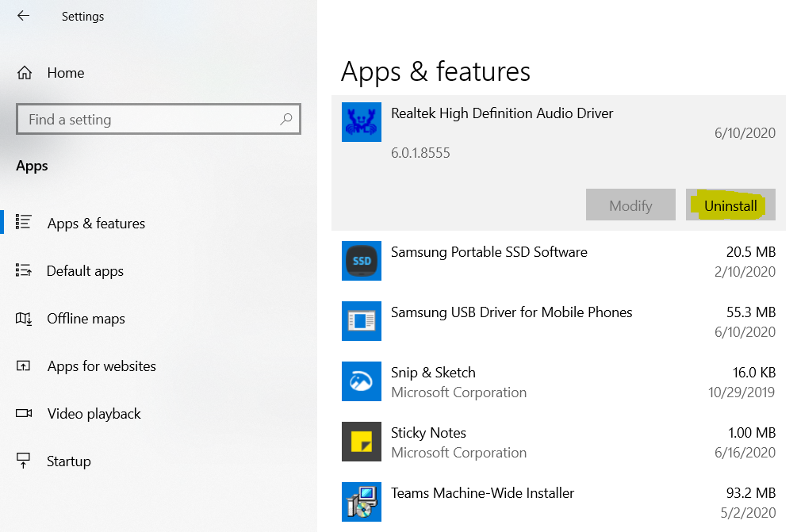
Task: Select the Snip & Sketch entry
Action: coord(558,381)
